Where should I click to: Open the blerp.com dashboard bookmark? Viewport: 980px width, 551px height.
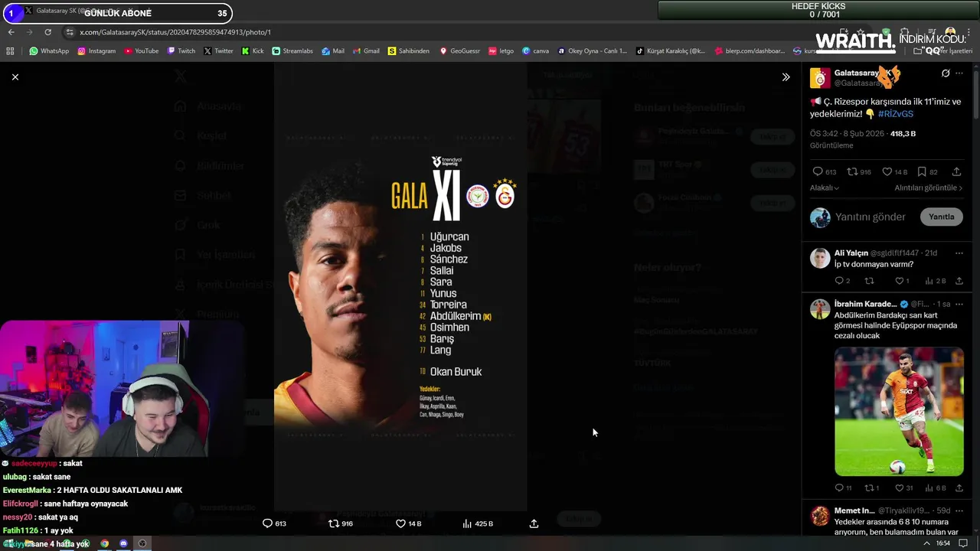click(x=750, y=51)
